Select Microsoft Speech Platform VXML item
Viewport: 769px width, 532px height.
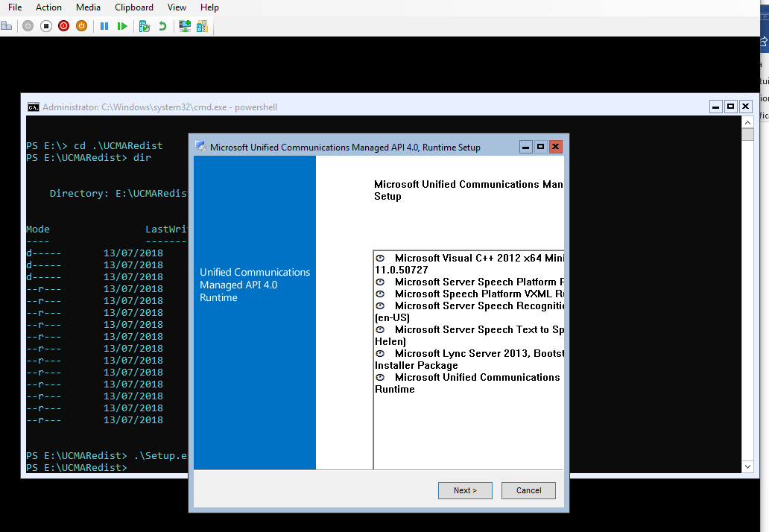click(x=469, y=294)
